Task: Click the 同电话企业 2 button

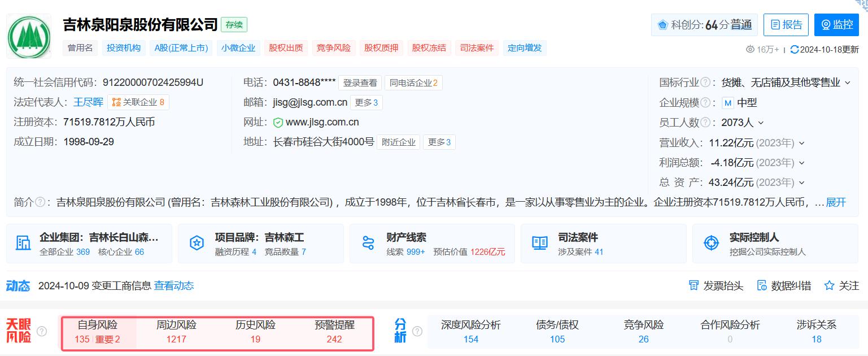Action: [414, 83]
